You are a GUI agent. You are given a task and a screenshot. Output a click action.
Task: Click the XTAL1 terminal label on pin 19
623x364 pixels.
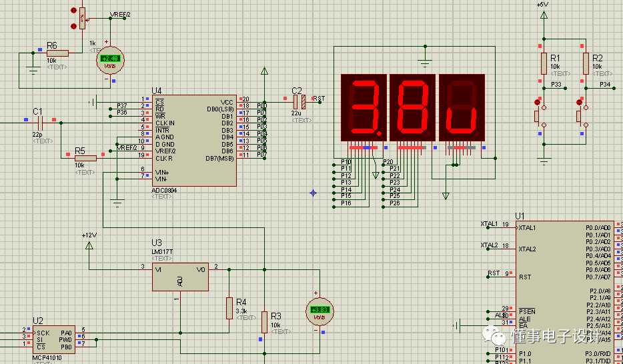[489, 224]
